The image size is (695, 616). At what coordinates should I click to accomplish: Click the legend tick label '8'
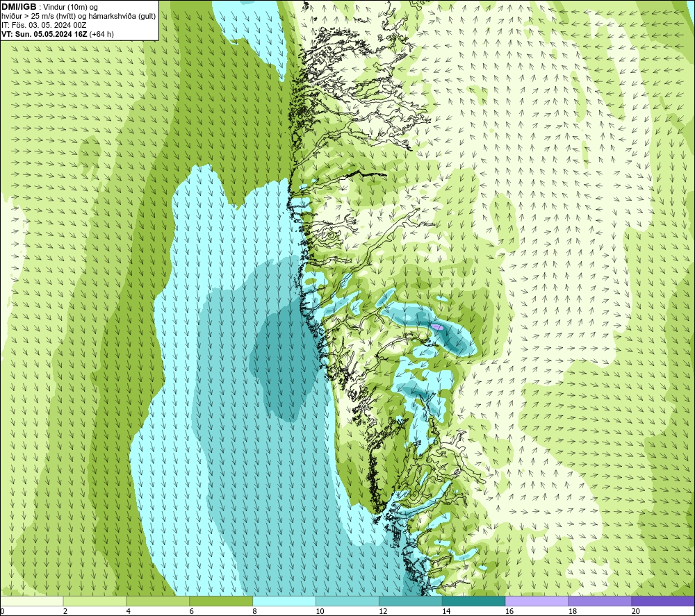254,611
